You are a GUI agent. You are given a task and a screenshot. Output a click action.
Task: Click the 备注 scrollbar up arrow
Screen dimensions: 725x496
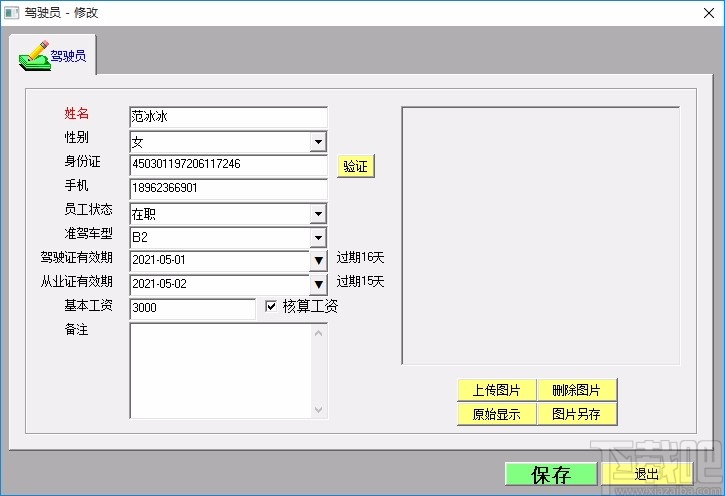point(319,333)
